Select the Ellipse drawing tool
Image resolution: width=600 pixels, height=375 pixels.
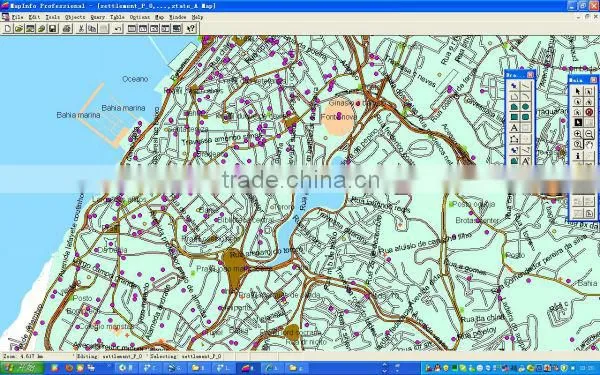[x=526, y=107]
